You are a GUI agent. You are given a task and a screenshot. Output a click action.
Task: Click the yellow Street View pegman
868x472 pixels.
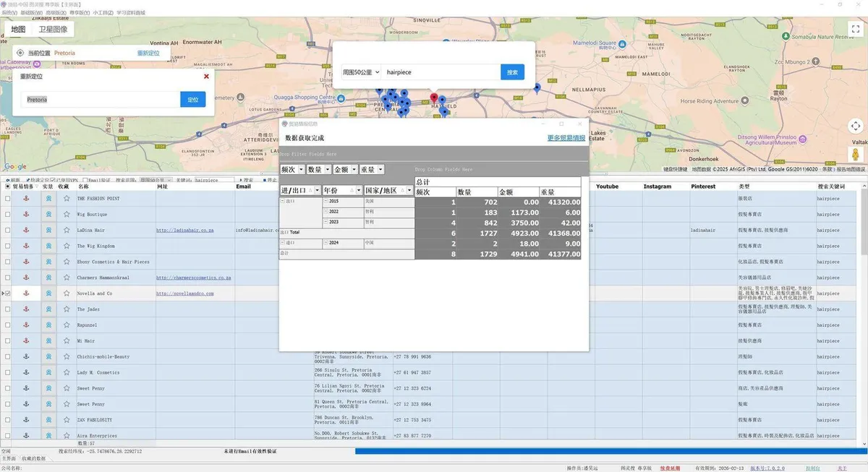click(x=854, y=153)
